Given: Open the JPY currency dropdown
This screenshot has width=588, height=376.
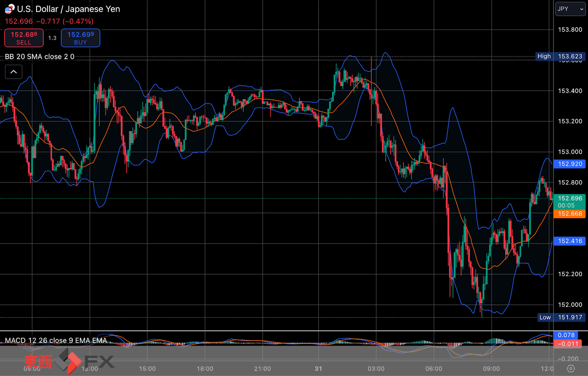Looking at the screenshot, I should coord(570,9).
